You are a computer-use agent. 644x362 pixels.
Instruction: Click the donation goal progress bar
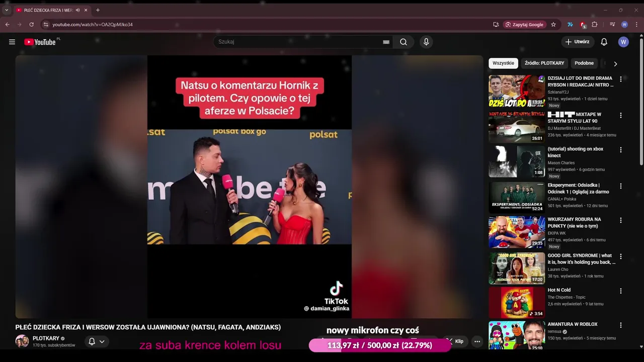click(x=380, y=345)
